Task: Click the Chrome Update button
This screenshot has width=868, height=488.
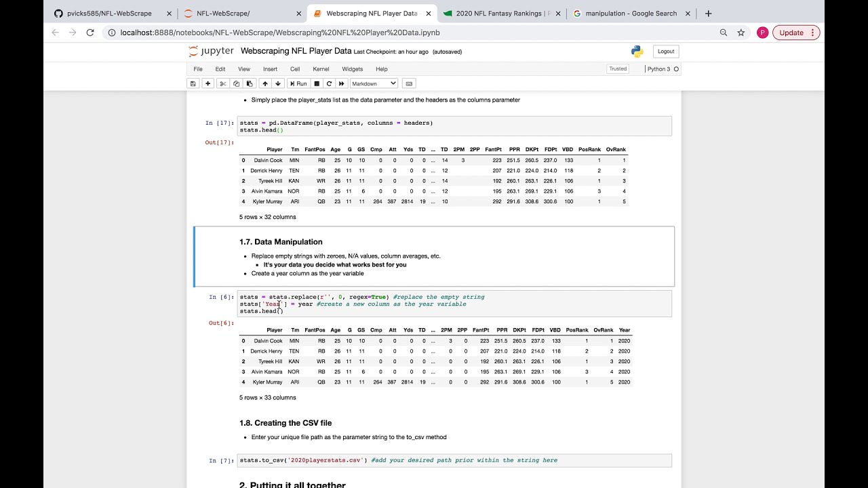Action: pyautogui.click(x=791, y=33)
